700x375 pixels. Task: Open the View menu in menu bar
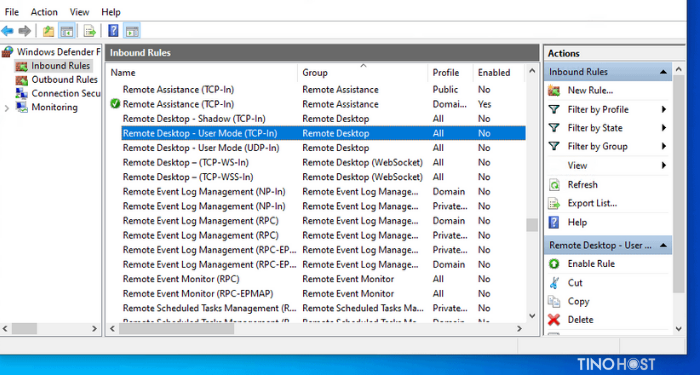click(x=79, y=12)
